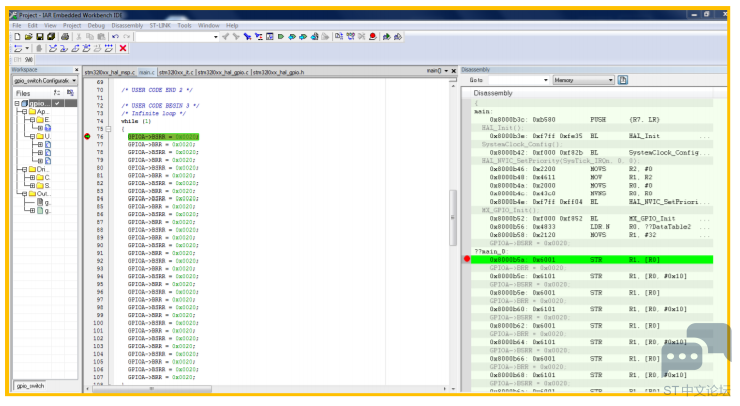Open the main() function list dropdown
This screenshot has height=406, width=740.
[x=446, y=71]
